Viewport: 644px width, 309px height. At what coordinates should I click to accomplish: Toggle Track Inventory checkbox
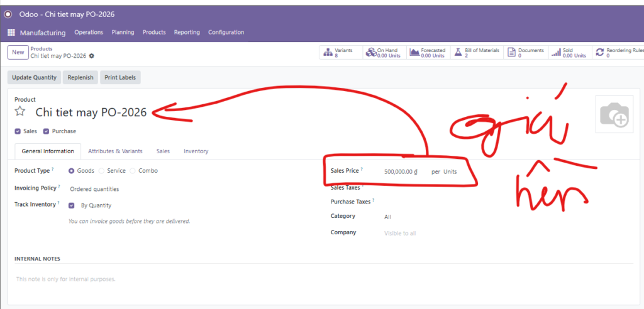coord(72,205)
